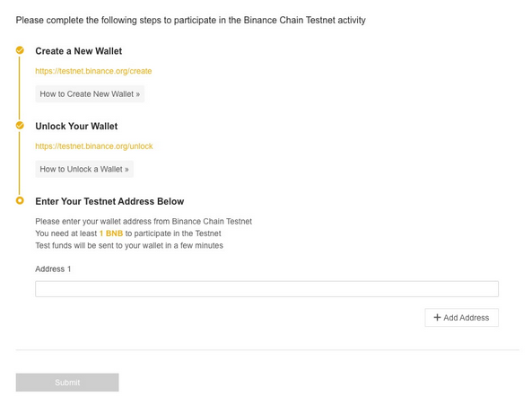Click the checkmark icon beside Create a New Wallet
The image size is (532, 405).
coord(20,50)
